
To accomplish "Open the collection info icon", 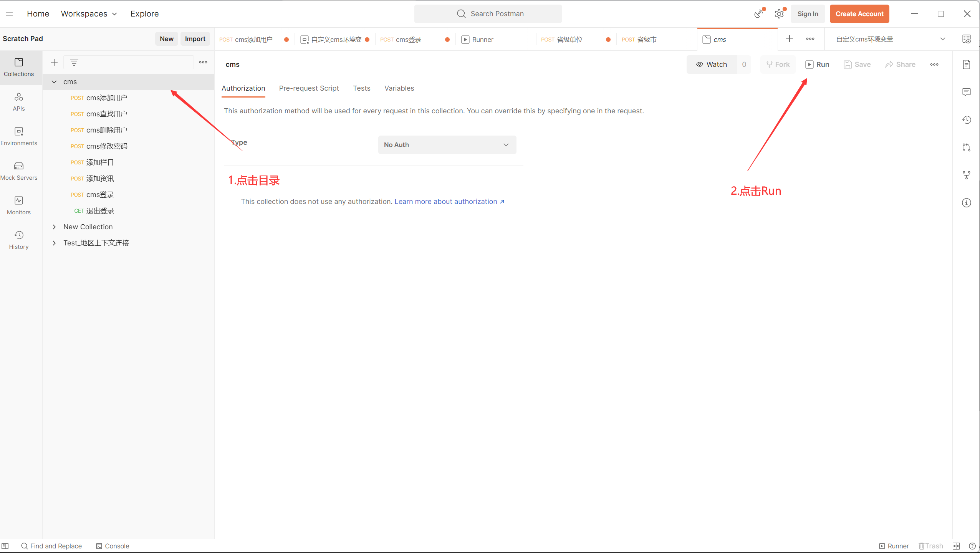I will pyautogui.click(x=967, y=203).
